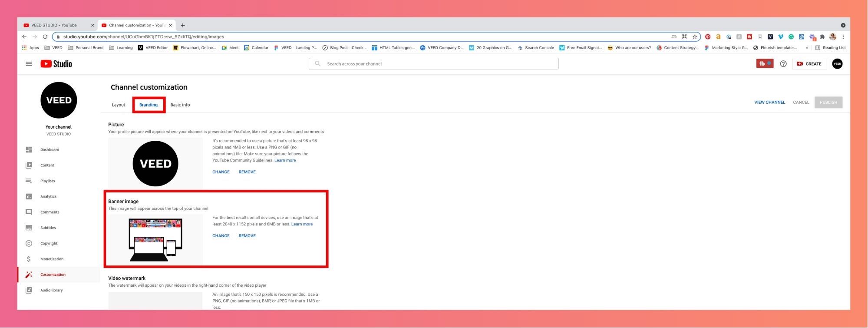Open the Calendar bookmark

[x=256, y=48]
